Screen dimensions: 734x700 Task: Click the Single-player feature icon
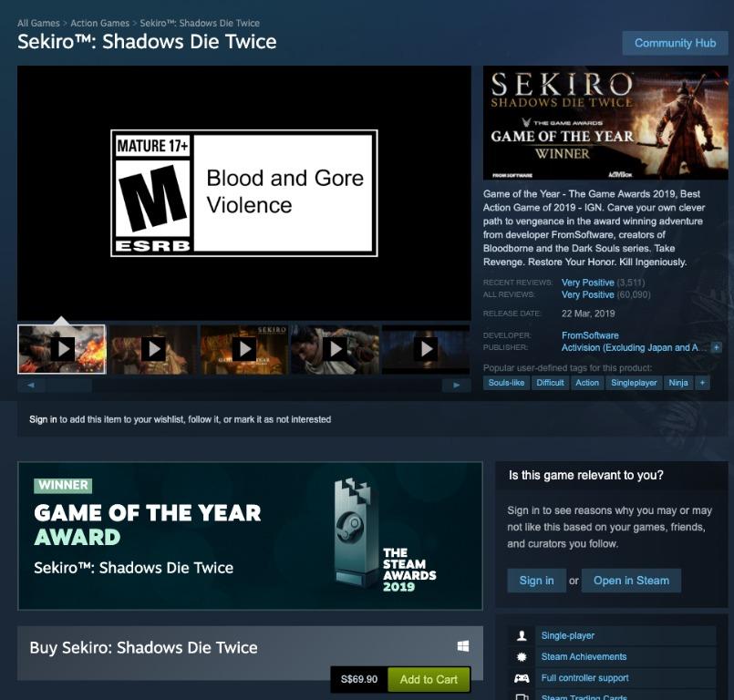click(x=520, y=635)
